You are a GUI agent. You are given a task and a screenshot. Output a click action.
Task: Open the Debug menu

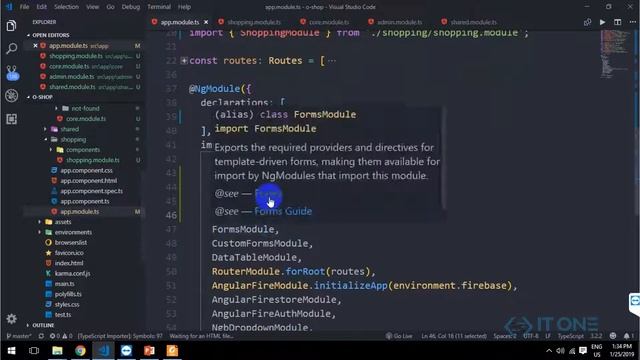tap(131, 7)
